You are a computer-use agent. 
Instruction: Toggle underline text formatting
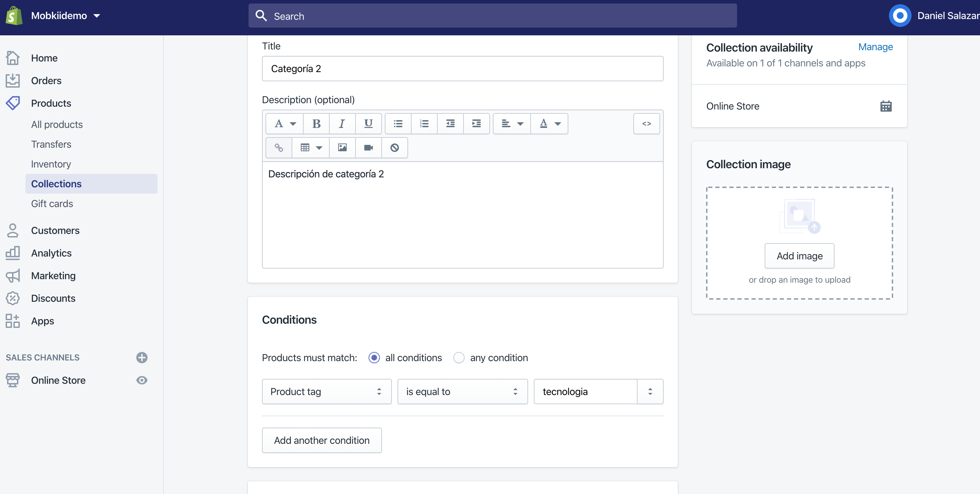point(368,123)
